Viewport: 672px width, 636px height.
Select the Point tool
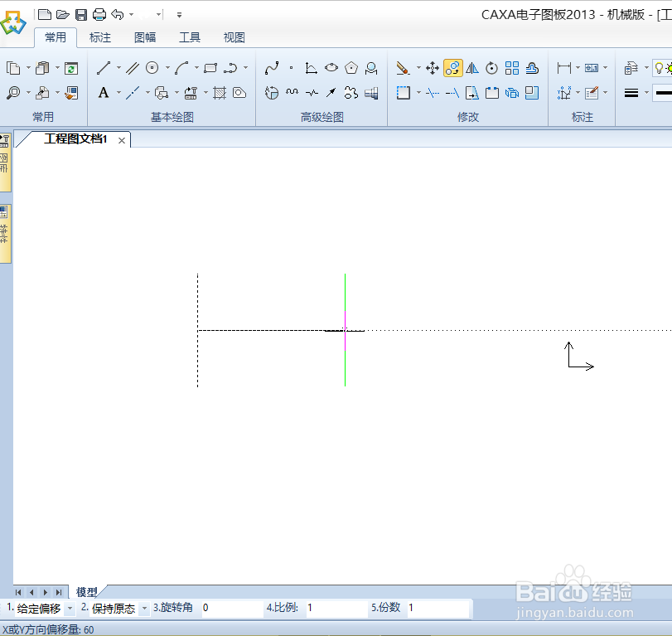292,68
